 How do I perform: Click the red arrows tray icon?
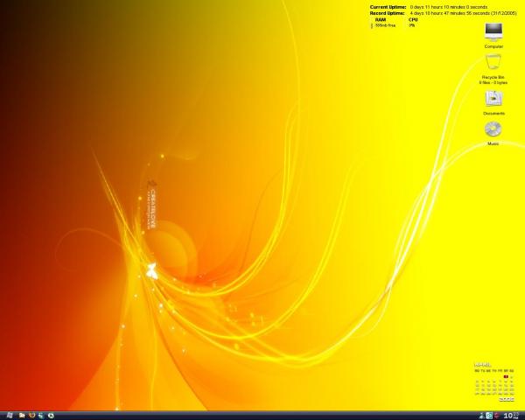point(497,415)
